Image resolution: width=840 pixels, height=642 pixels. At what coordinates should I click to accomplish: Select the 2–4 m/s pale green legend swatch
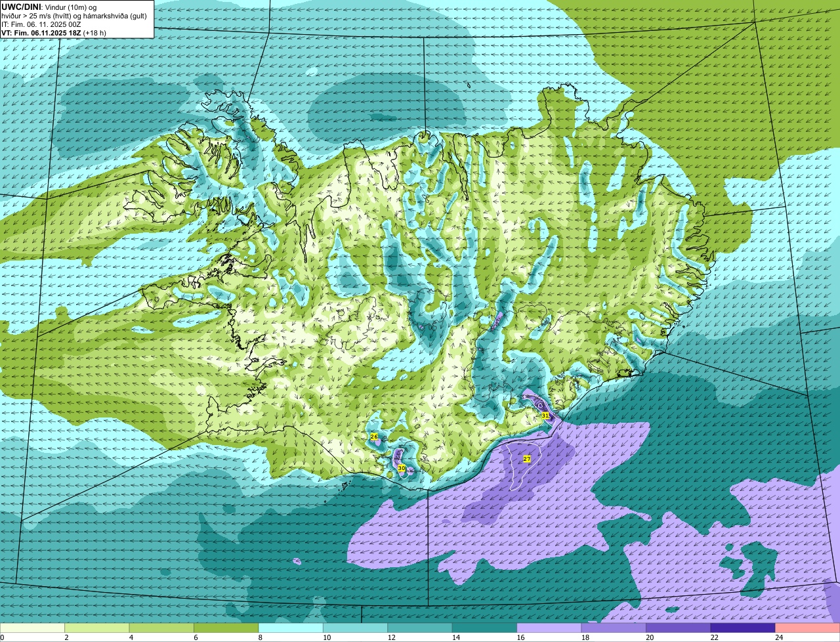click(x=97, y=628)
